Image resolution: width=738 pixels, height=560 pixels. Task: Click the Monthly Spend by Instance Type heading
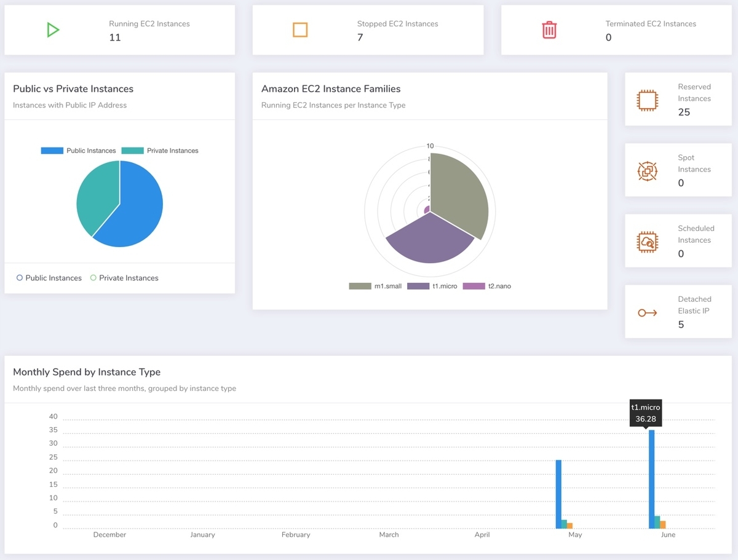point(87,372)
